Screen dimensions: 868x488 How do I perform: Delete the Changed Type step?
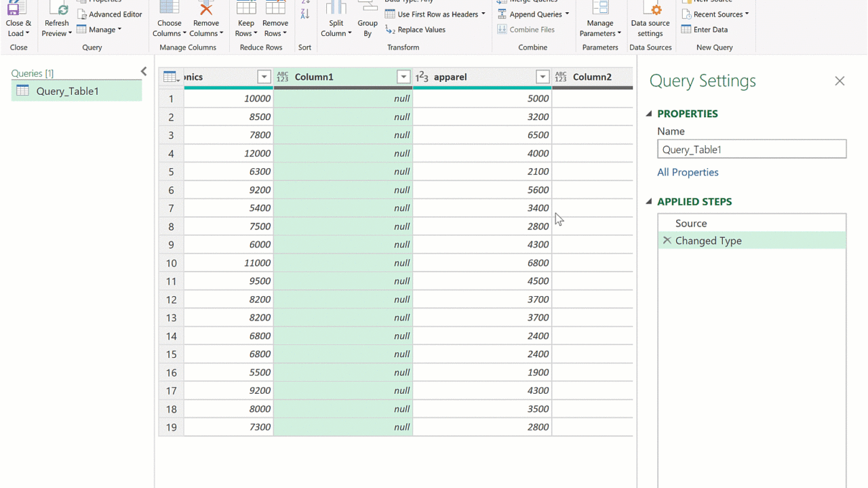click(667, 241)
